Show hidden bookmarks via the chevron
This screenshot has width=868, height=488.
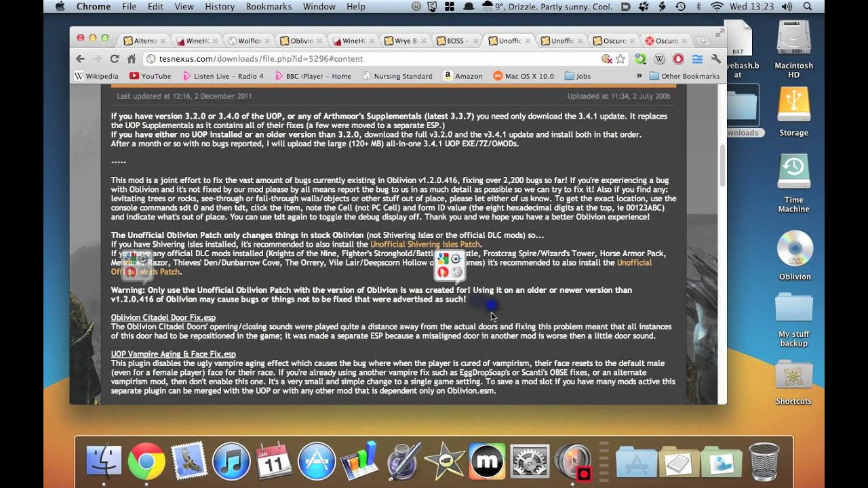tap(637, 76)
